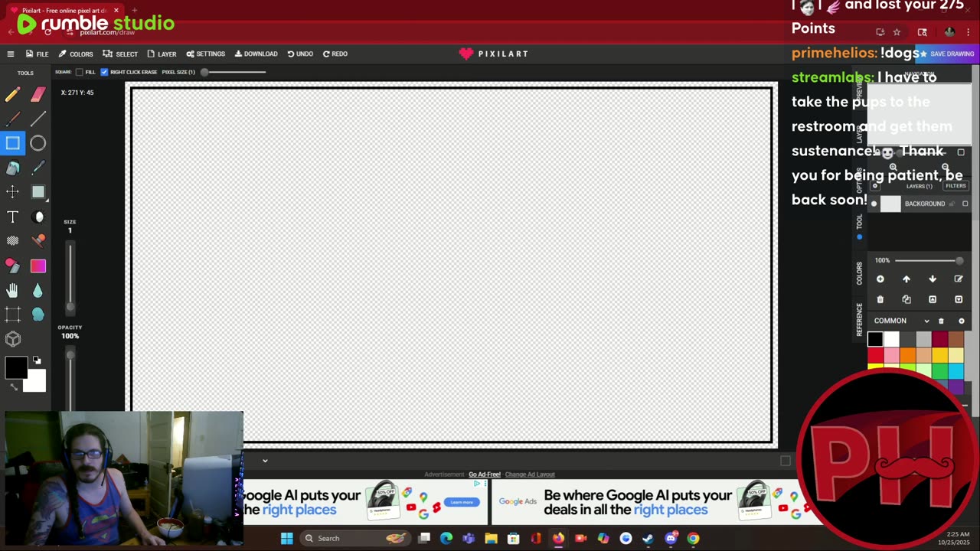This screenshot has width=980, height=551.
Task: Open the Select menu
Action: click(120, 54)
